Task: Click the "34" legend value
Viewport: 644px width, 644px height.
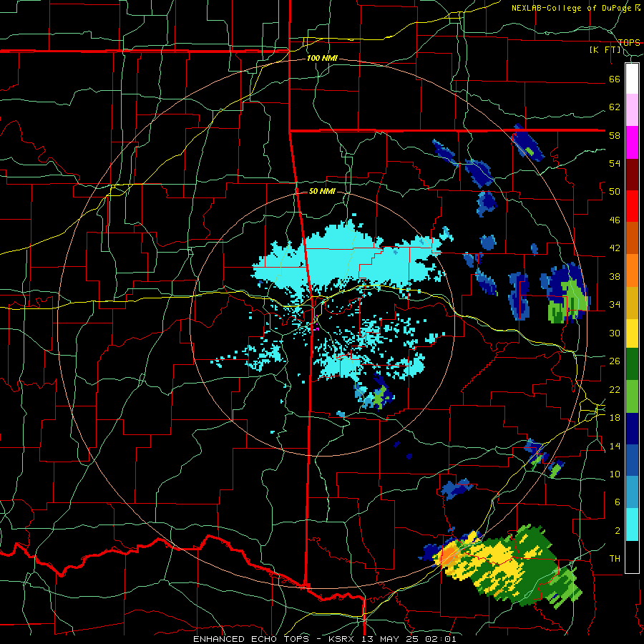Action: [x=615, y=304]
